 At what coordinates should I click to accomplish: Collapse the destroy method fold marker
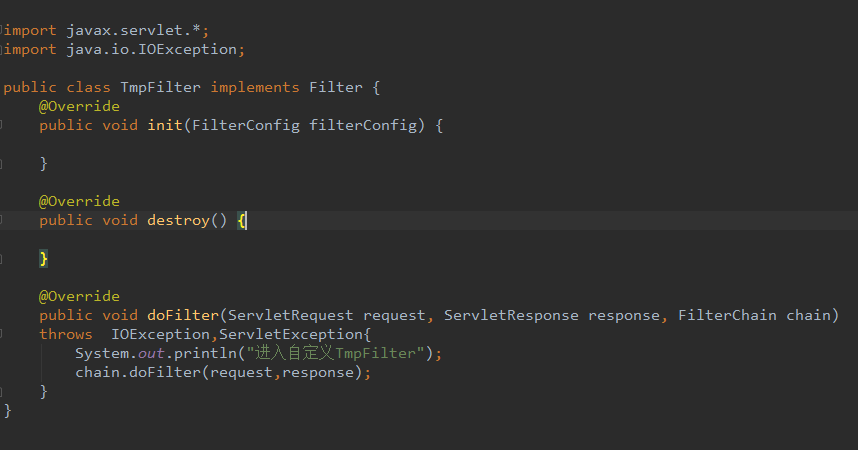click(x=3, y=220)
